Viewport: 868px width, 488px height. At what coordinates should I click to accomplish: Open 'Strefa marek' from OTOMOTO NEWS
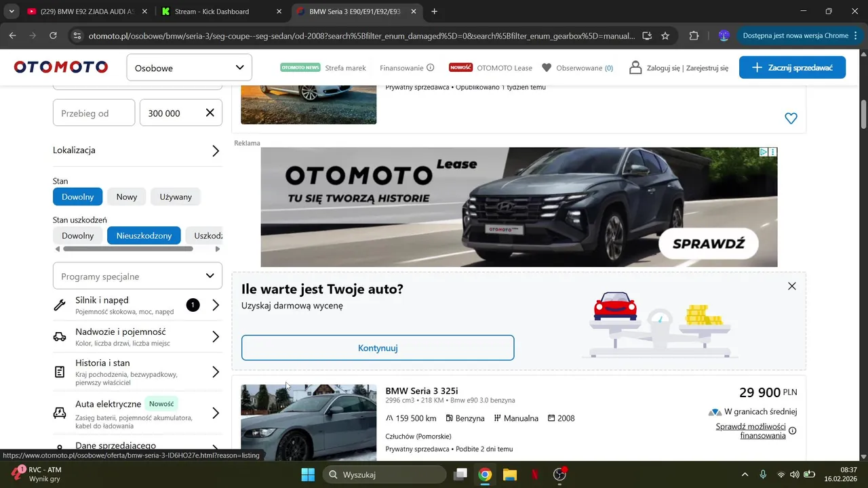tap(345, 68)
